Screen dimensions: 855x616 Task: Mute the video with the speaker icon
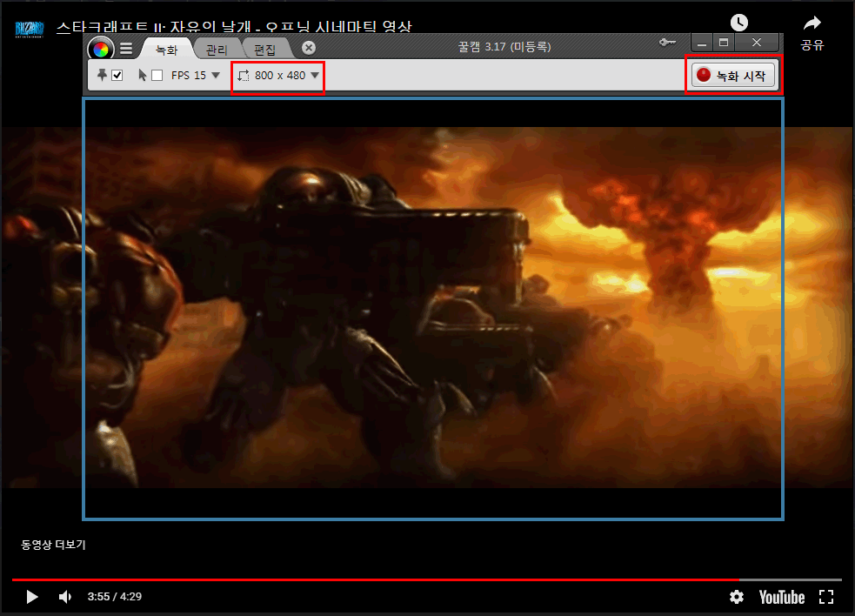(65, 597)
